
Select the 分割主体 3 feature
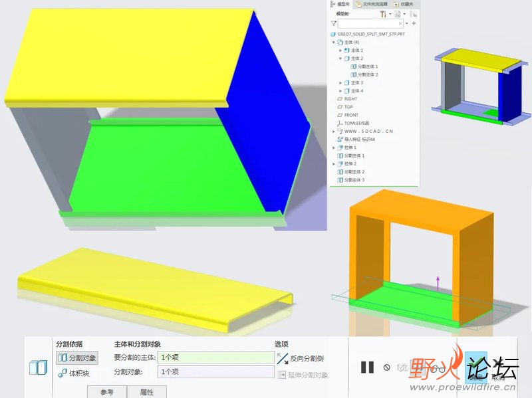pos(351,180)
